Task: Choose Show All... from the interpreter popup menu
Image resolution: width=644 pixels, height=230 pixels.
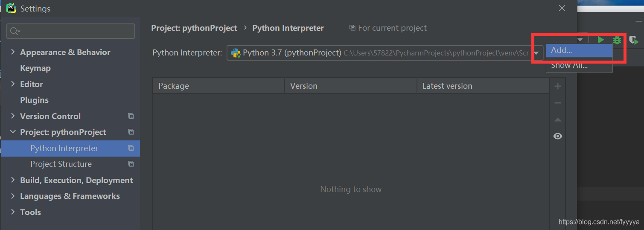Action: coord(579,65)
